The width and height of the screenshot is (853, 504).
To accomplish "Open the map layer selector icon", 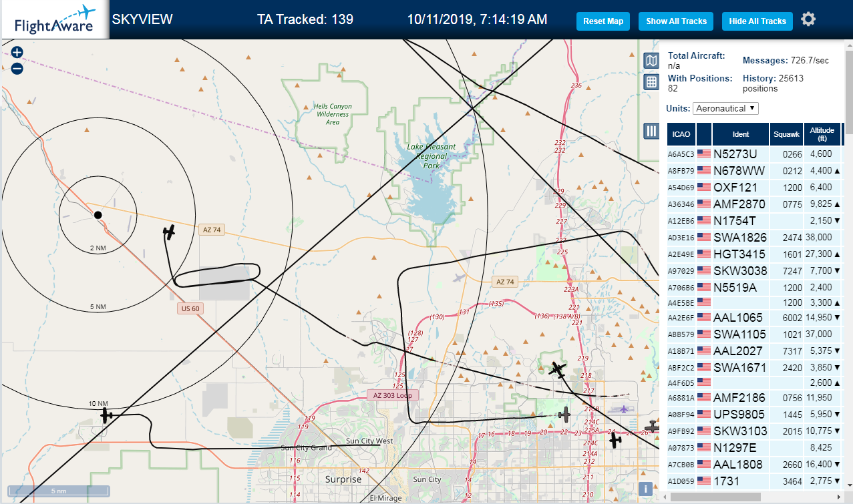I will pyautogui.click(x=651, y=61).
